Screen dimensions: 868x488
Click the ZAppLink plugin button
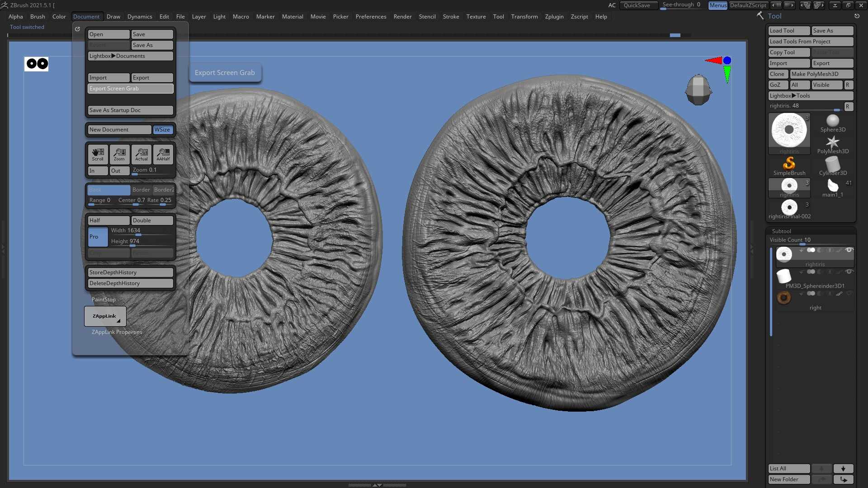[x=105, y=316]
